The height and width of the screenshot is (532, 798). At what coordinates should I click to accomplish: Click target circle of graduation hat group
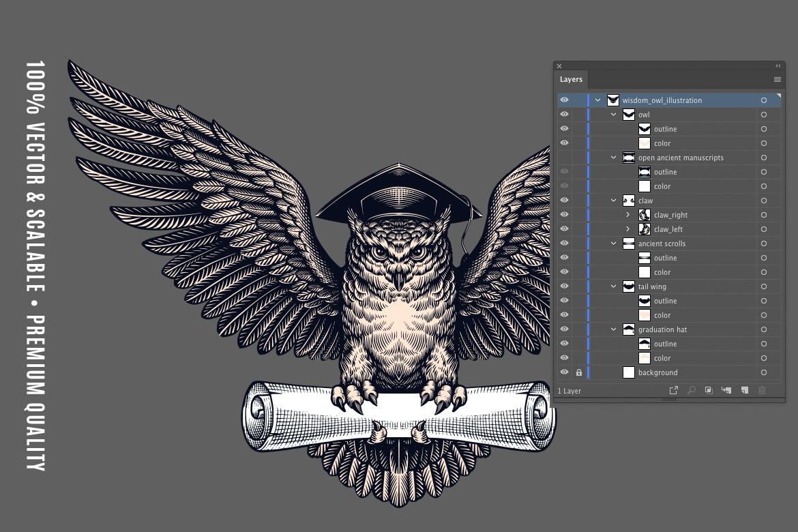[764, 329]
